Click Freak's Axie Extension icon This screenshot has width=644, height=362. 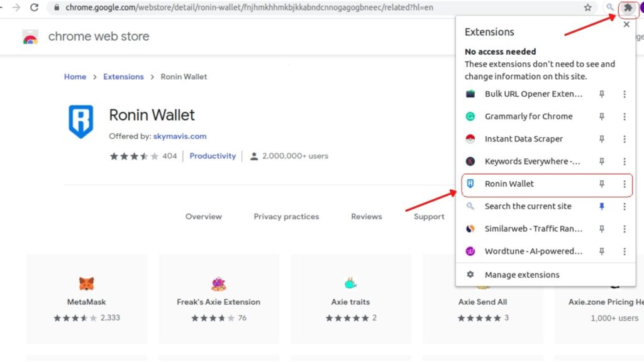point(218,283)
